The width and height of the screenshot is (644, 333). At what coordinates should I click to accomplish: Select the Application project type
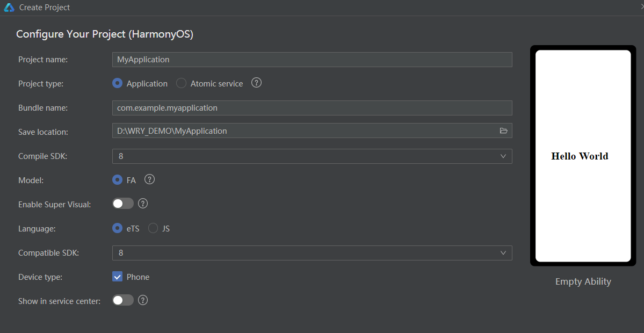click(x=118, y=83)
